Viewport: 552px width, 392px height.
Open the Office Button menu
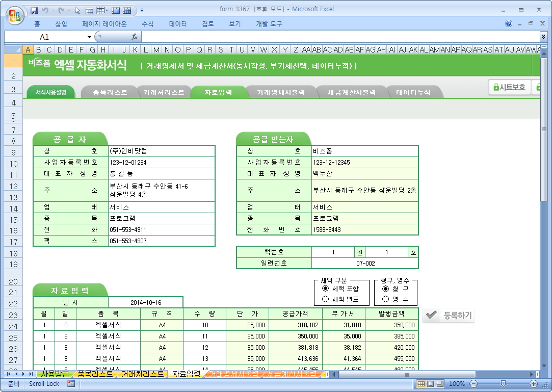[x=14, y=15]
